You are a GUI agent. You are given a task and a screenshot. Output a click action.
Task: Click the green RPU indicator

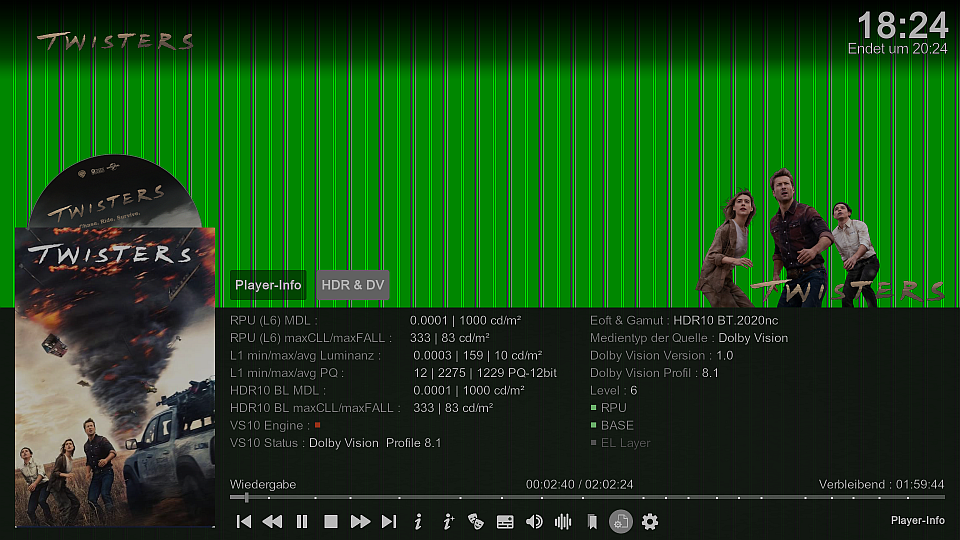(x=593, y=408)
